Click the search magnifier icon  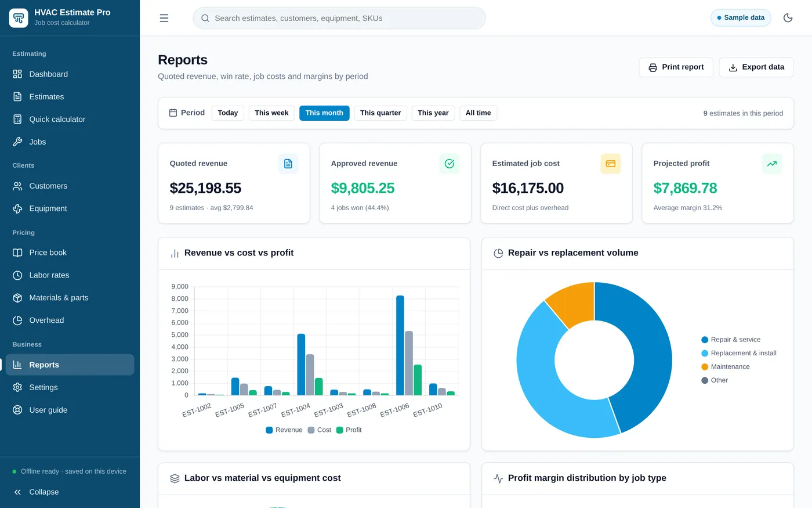(205, 18)
